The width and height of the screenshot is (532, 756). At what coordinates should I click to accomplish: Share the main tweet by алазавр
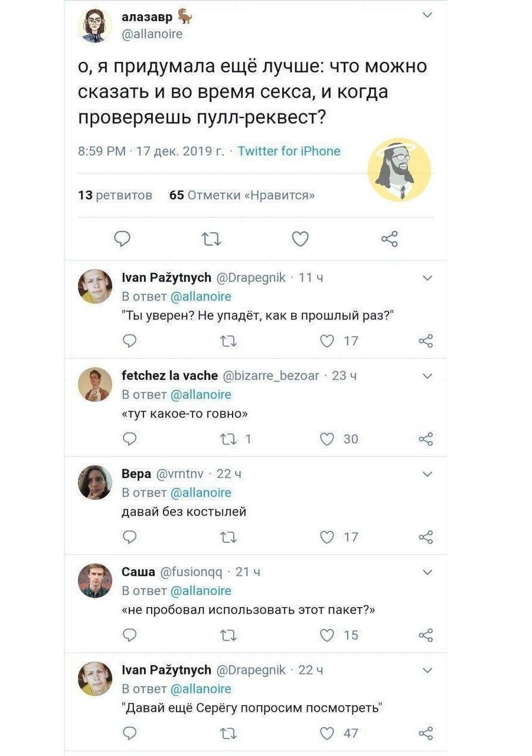tap(390, 239)
